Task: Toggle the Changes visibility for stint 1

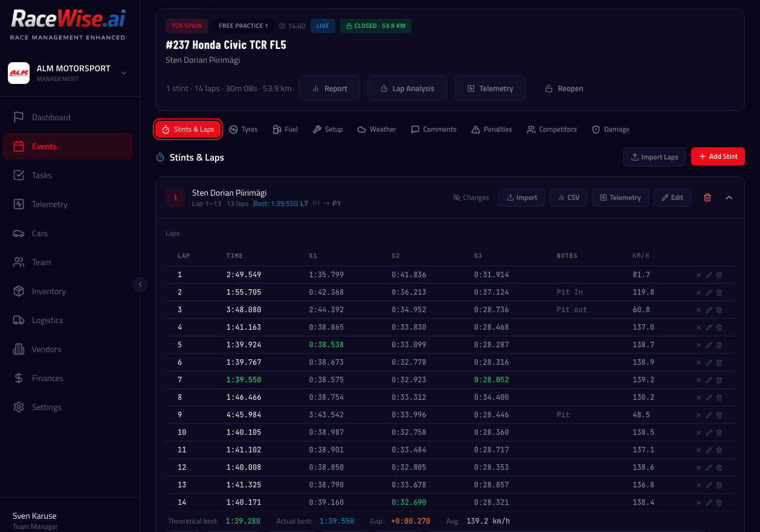Action: pyautogui.click(x=471, y=197)
